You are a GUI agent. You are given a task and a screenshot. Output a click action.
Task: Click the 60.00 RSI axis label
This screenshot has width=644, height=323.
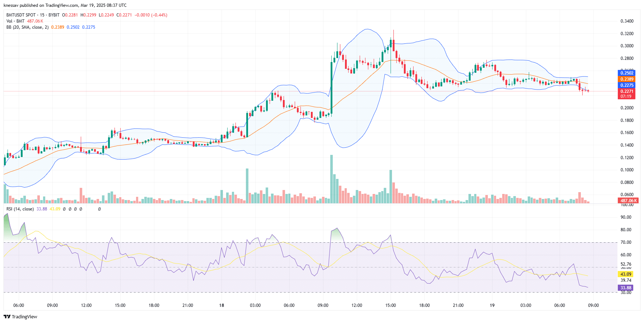pyautogui.click(x=626, y=255)
